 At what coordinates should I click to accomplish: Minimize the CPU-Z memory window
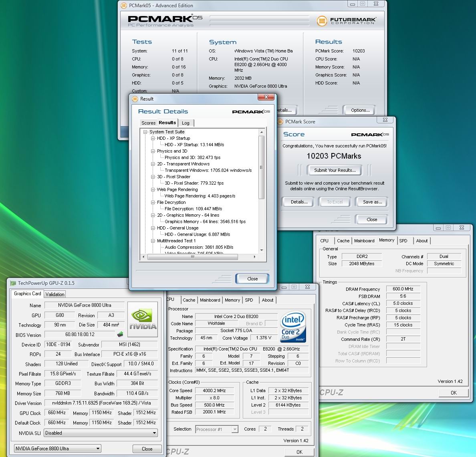(x=438, y=227)
